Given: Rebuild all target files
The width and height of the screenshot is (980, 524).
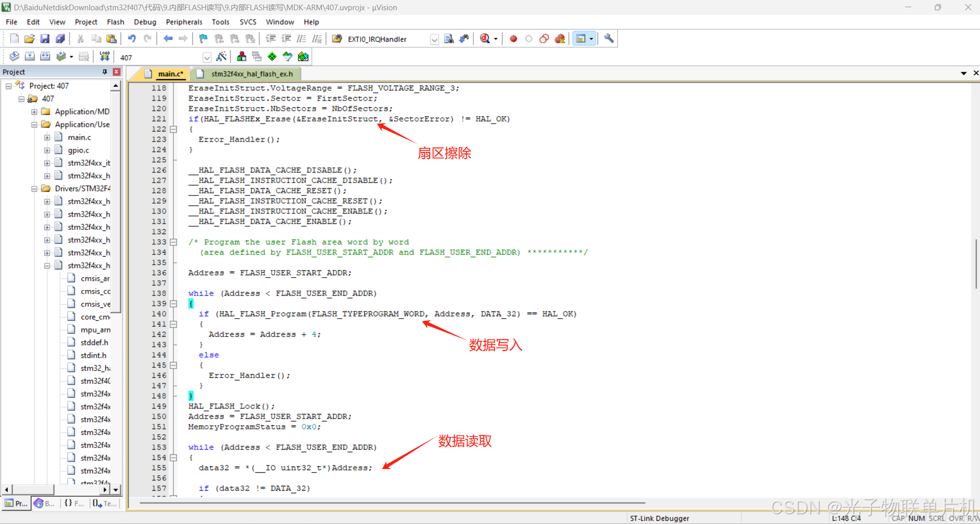Looking at the screenshot, I should [45, 56].
